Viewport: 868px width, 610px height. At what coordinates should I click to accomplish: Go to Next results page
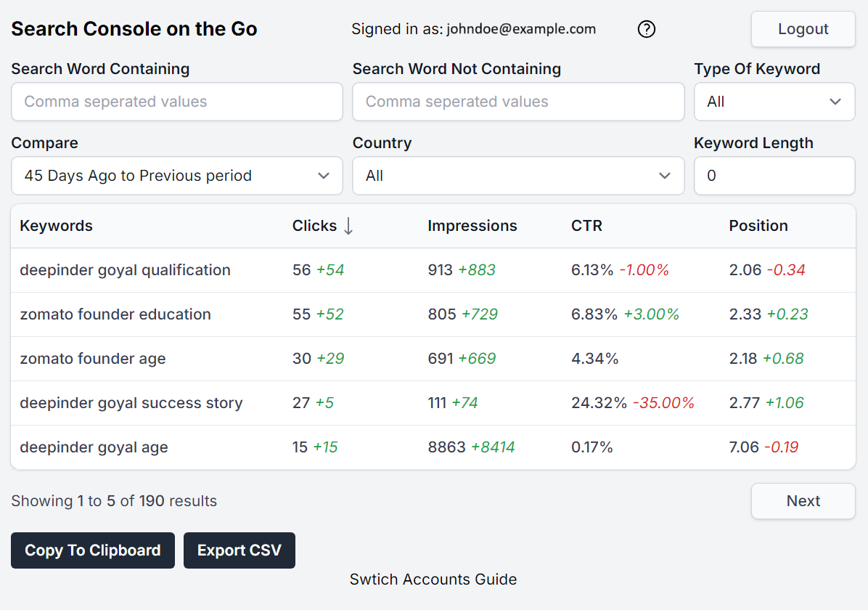[803, 501]
